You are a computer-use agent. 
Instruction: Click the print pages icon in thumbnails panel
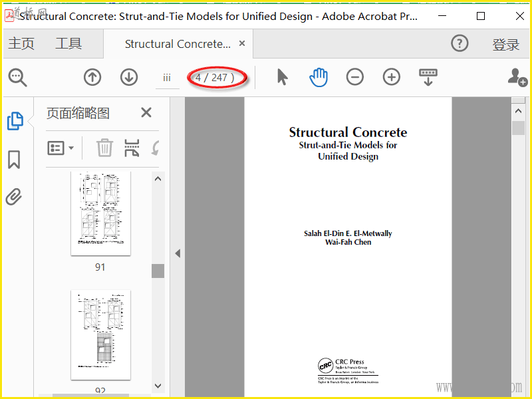[x=132, y=148]
